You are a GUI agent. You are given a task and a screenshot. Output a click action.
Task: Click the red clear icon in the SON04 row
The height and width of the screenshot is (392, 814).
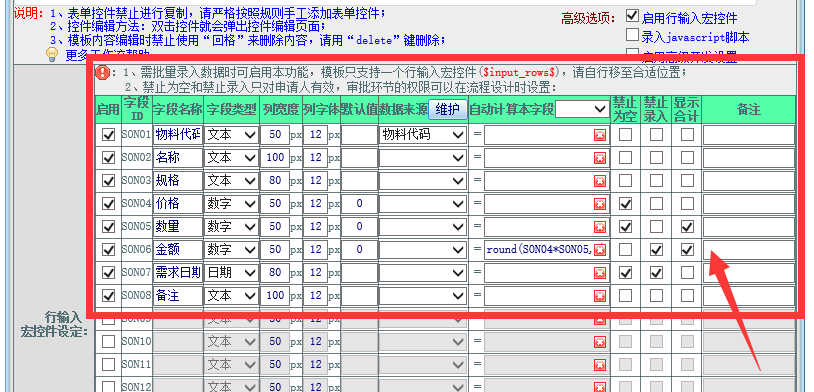[x=600, y=204]
